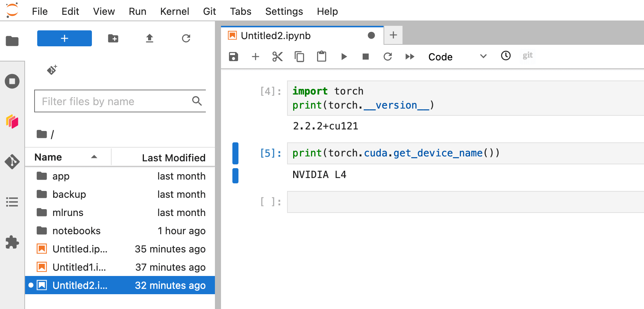Click the Filter files by name field
The width and height of the screenshot is (644, 309).
[120, 101]
